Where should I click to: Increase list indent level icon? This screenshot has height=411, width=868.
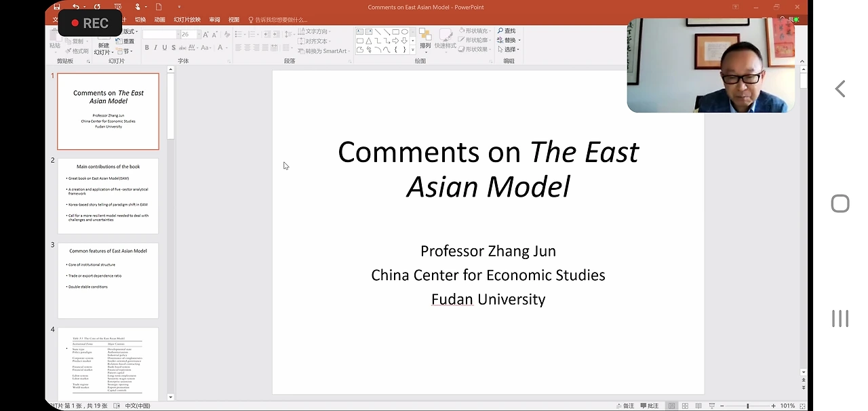click(x=275, y=34)
